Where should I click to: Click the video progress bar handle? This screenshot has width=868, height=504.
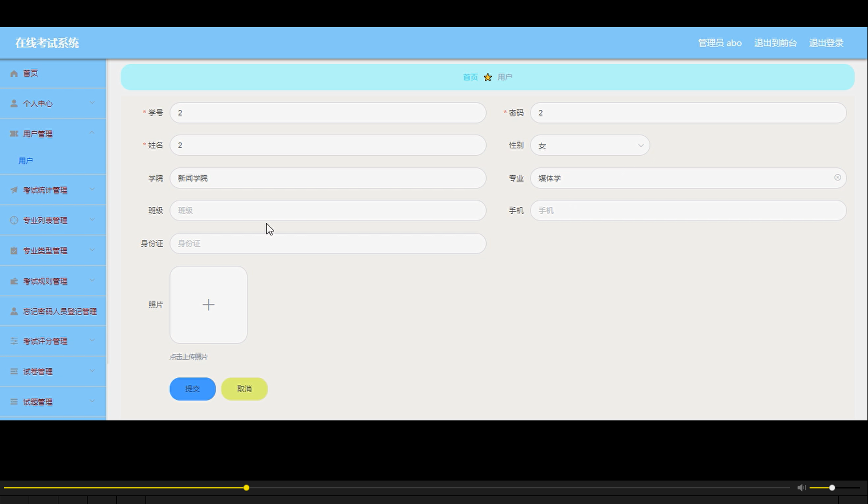pyautogui.click(x=246, y=488)
